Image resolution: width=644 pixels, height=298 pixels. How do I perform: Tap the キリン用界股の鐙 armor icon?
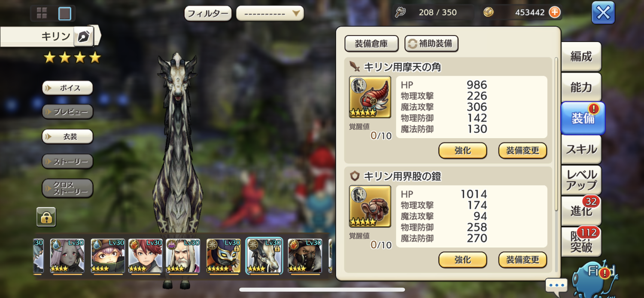click(370, 206)
